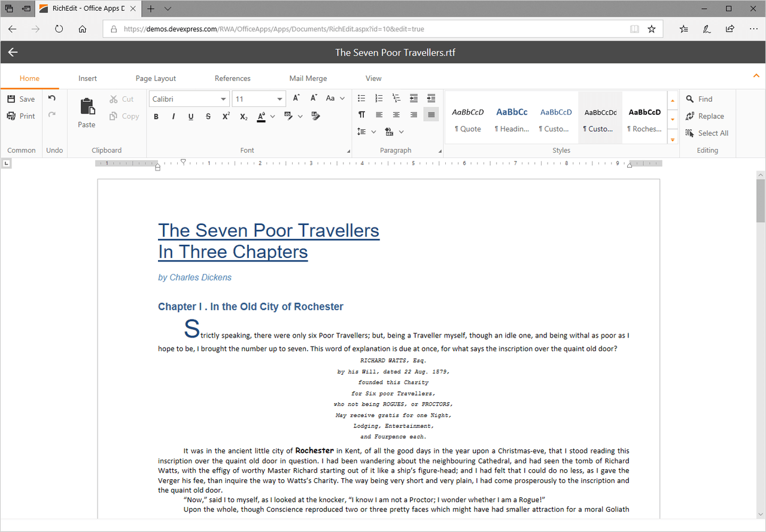
Task: Click the browser Home icon
Action: point(83,29)
